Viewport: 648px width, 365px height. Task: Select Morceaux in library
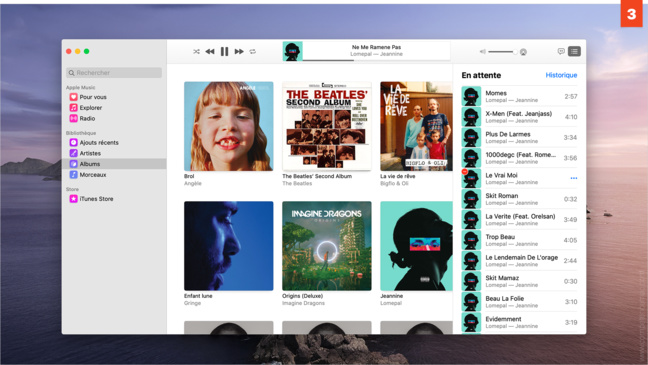pos(93,175)
